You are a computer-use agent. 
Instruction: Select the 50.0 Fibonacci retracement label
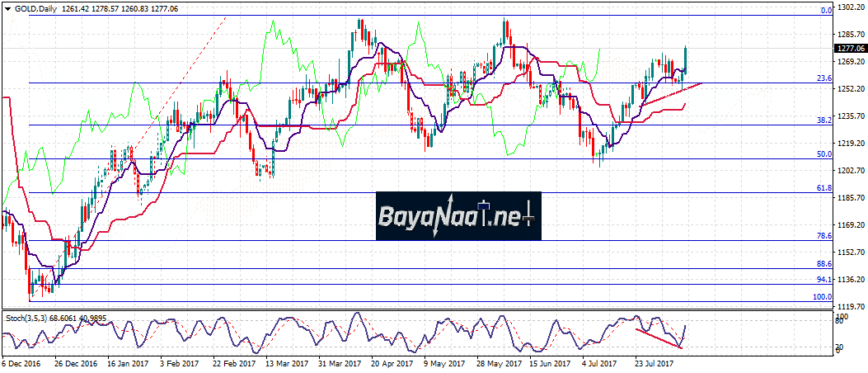click(x=822, y=154)
